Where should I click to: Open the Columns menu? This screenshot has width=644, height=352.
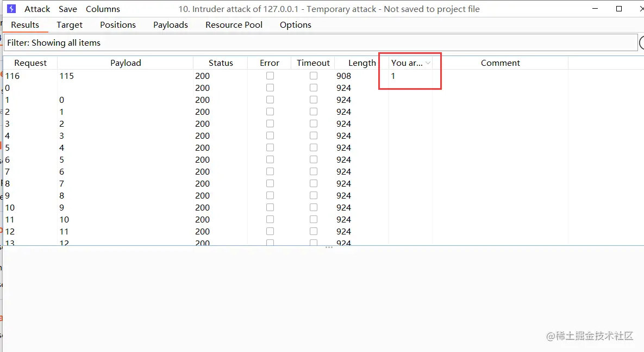pos(103,9)
